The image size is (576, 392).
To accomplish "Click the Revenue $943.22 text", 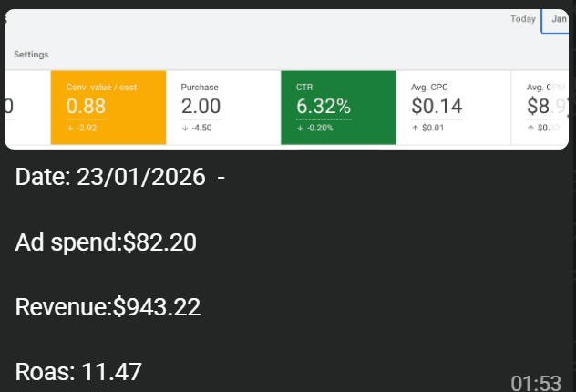I will click(108, 307).
